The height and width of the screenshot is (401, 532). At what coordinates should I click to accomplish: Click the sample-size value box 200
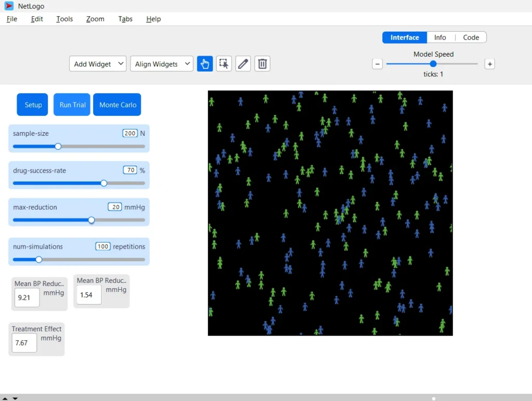(130, 133)
